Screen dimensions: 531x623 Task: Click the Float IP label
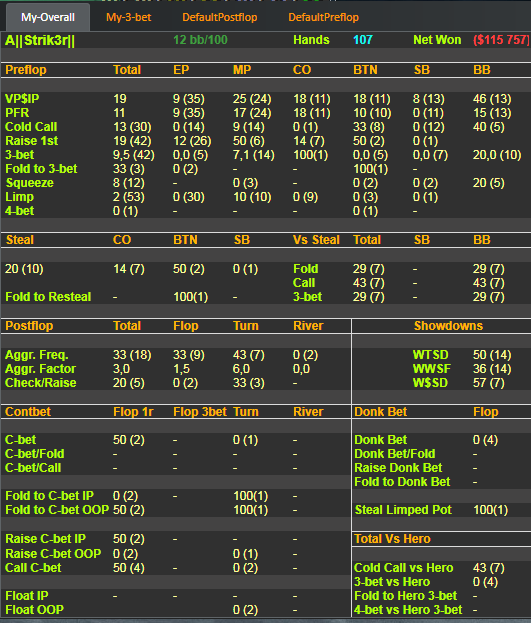coord(27,596)
